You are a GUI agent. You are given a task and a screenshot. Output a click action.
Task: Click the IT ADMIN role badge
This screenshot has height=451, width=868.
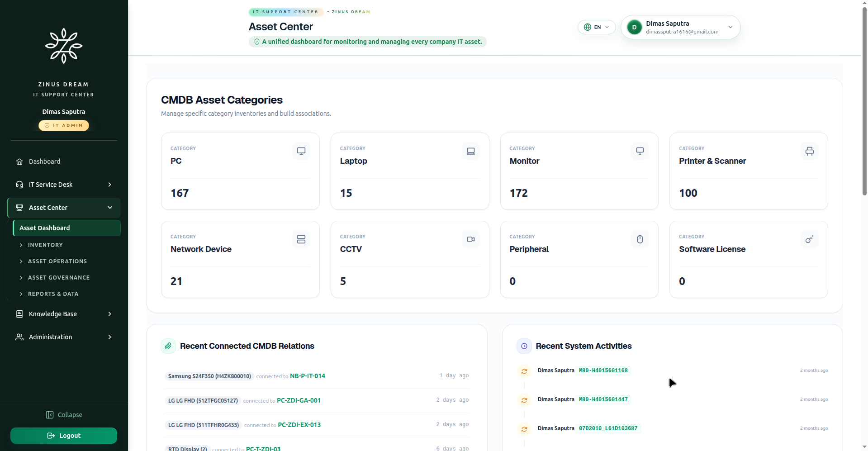tap(64, 125)
